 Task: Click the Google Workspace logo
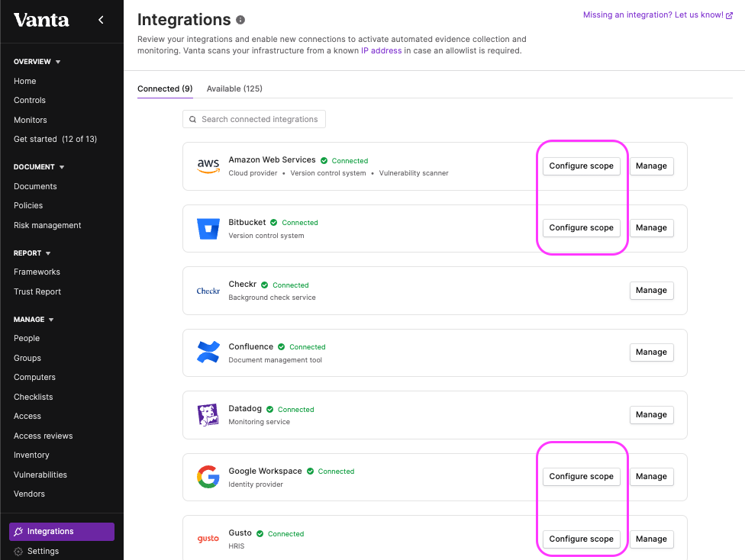point(208,477)
